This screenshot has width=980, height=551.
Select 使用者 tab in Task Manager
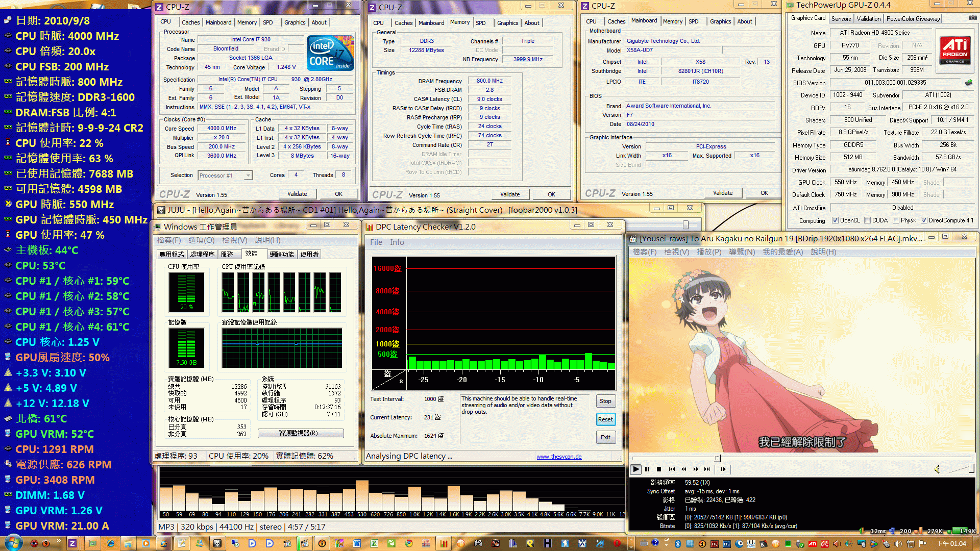click(309, 254)
